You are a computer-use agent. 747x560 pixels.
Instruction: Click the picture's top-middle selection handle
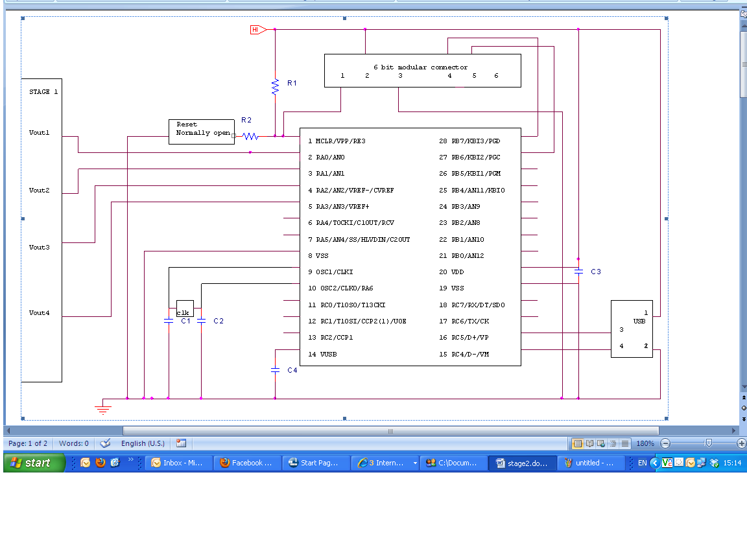(x=344, y=19)
